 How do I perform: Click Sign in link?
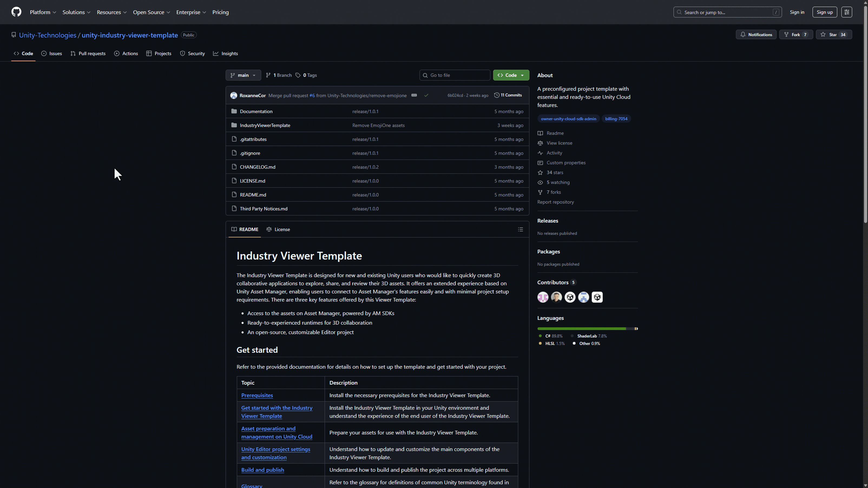tap(797, 12)
